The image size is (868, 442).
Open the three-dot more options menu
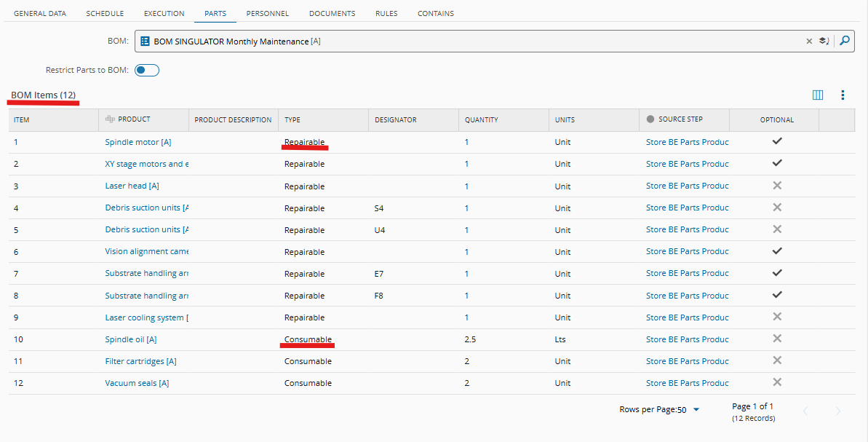click(x=843, y=95)
